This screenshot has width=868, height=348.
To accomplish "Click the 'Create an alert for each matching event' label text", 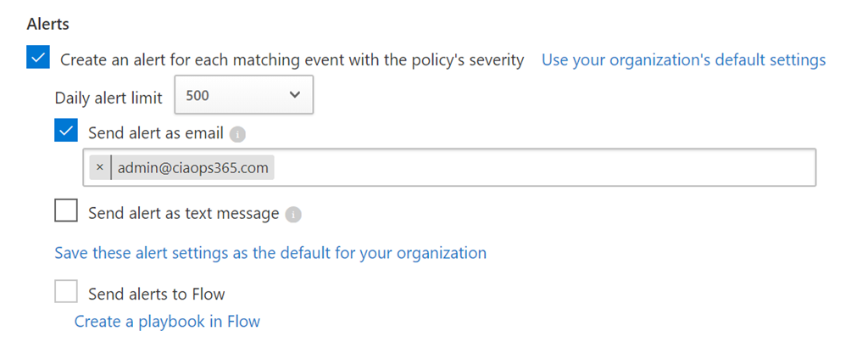I will point(292,60).
